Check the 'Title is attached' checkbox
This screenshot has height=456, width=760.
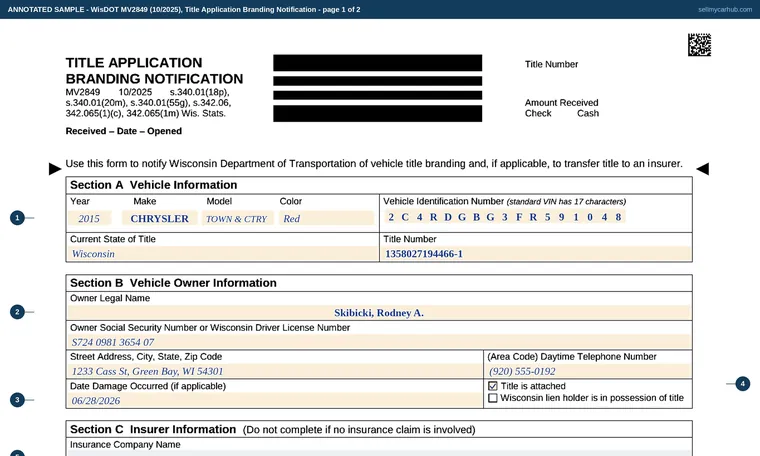(493, 386)
